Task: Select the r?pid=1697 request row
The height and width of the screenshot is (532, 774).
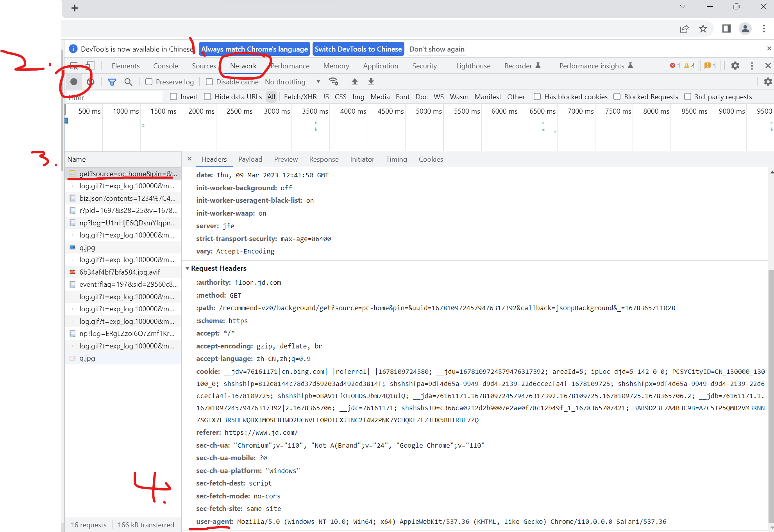Action: tap(123, 210)
